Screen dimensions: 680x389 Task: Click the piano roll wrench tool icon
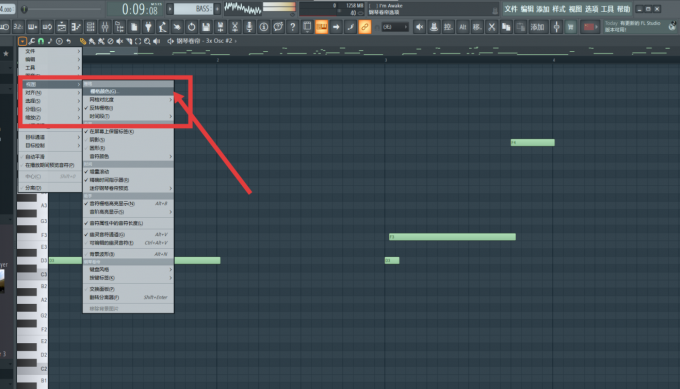[x=32, y=41]
